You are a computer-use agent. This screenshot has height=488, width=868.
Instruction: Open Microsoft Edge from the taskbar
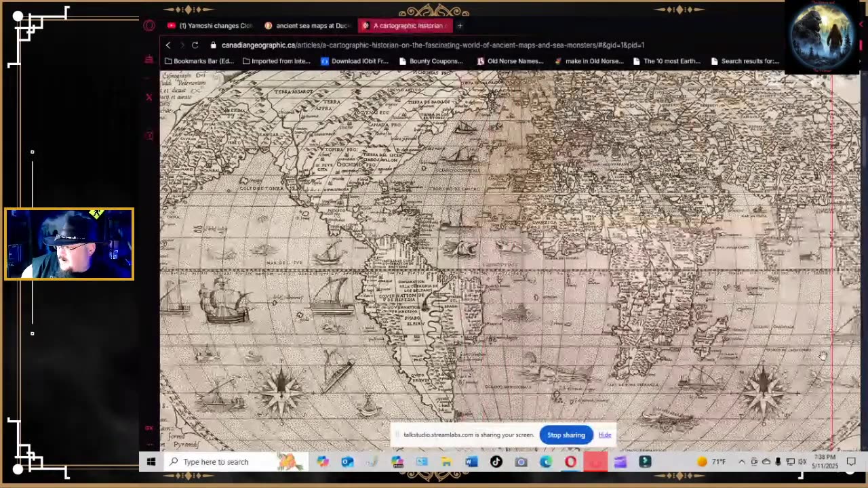(546, 462)
